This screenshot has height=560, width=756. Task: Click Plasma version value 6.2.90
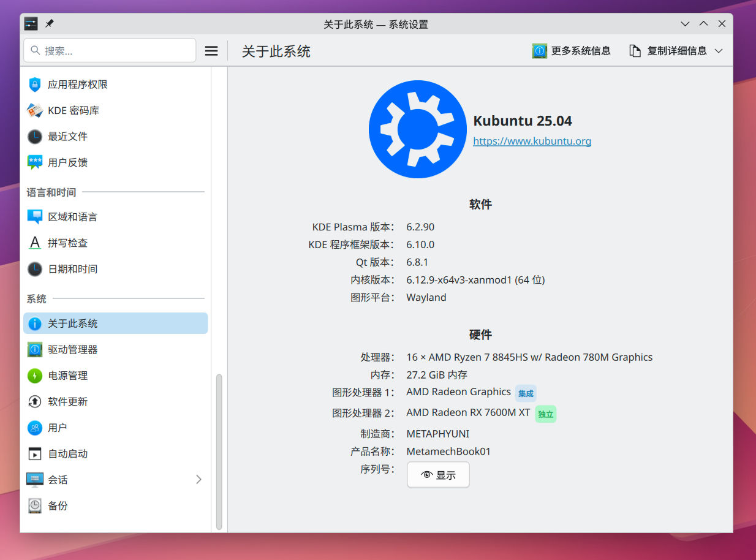point(420,227)
